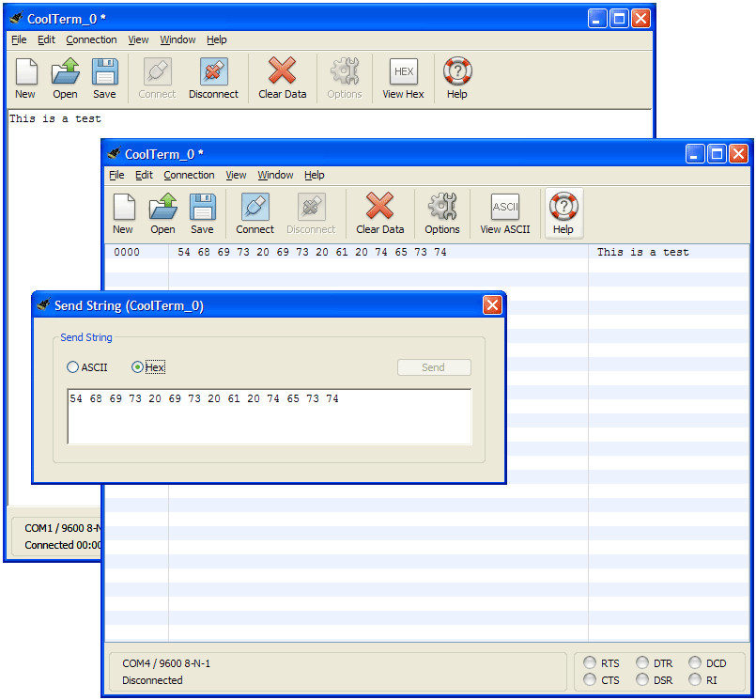
Task: Click the hex string input field
Action: point(269,416)
